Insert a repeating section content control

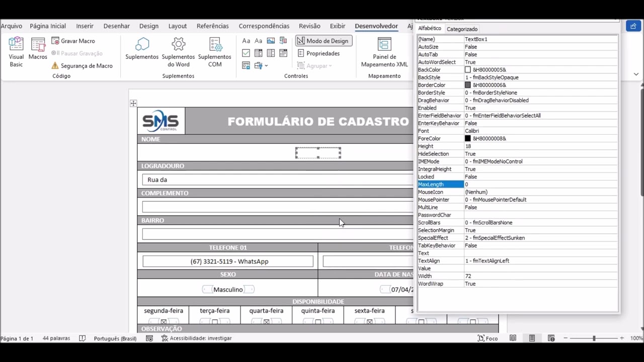tap(246, 65)
